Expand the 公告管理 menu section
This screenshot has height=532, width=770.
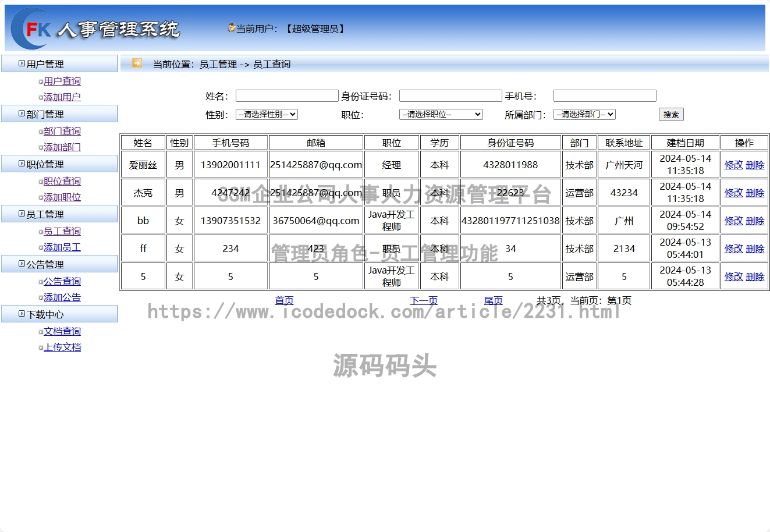coord(59,264)
